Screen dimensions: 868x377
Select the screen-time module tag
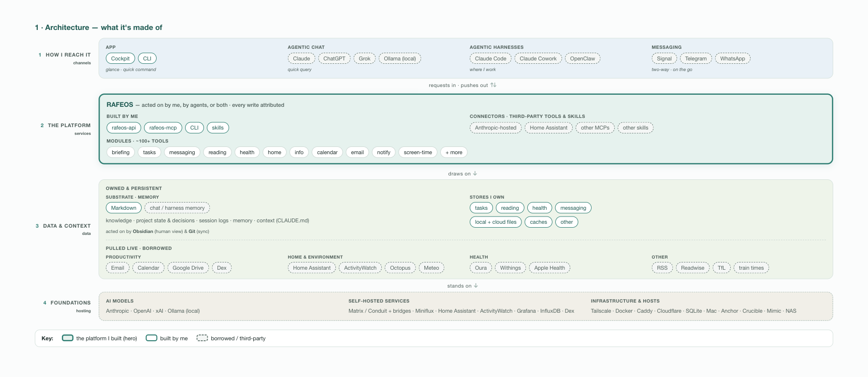(418, 152)
